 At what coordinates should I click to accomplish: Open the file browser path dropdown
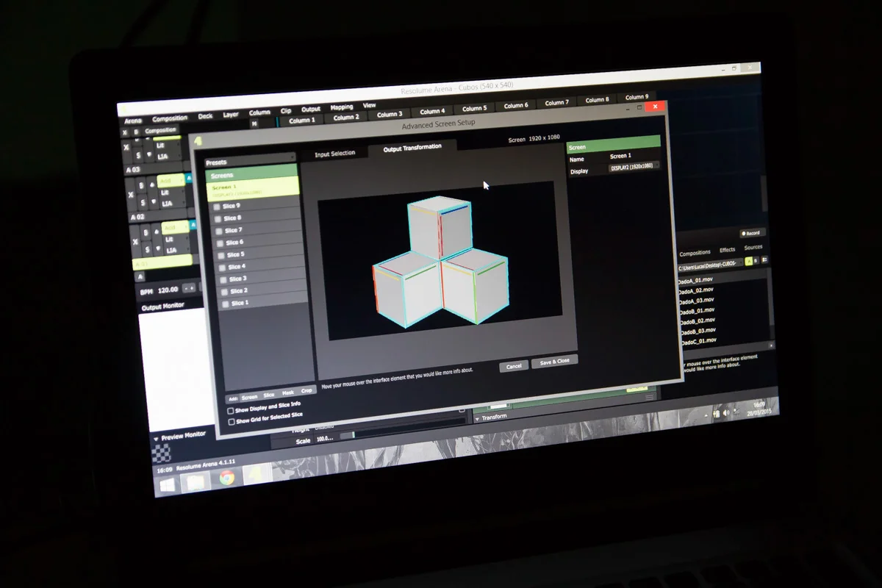711,266
